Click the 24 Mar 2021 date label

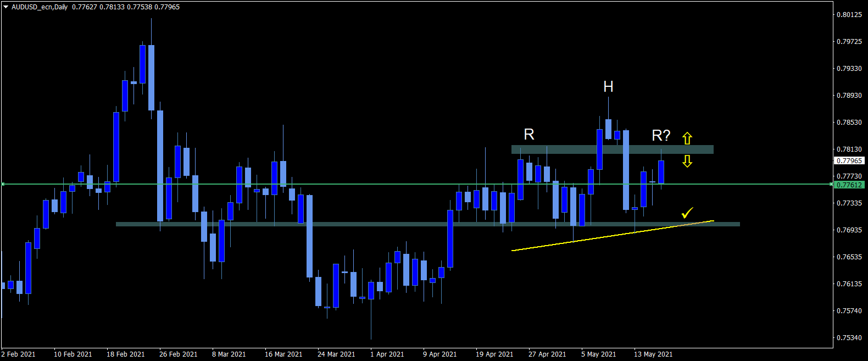(x=336, y=354)
